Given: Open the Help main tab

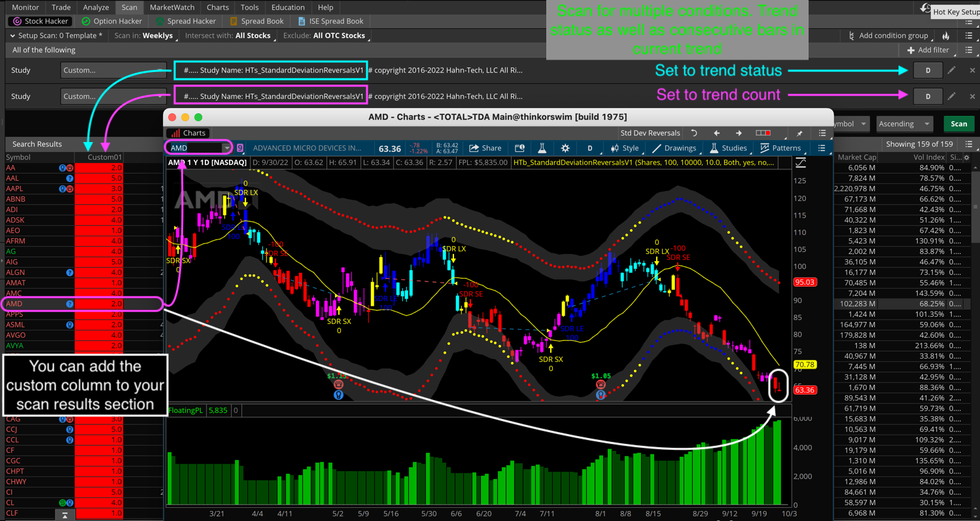Looking at the screenshot, I should click(x=325, y=7).
